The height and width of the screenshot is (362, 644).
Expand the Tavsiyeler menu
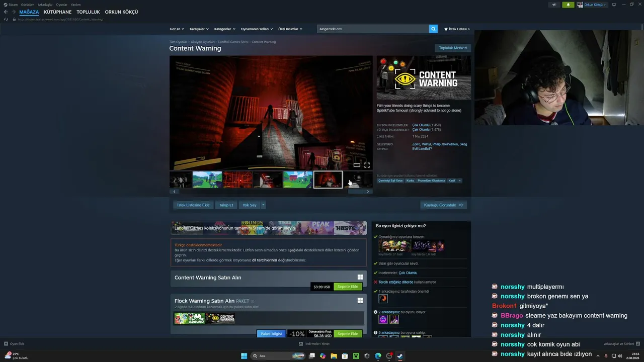click(199, 29)
